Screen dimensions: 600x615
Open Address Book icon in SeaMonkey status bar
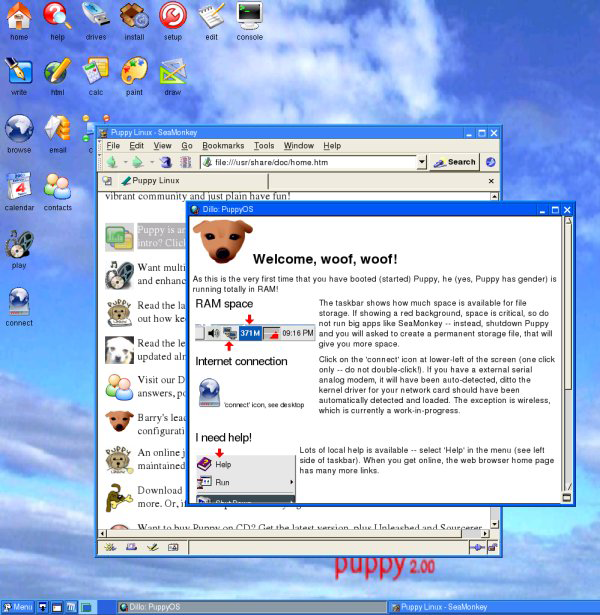(x=173, y=547)
